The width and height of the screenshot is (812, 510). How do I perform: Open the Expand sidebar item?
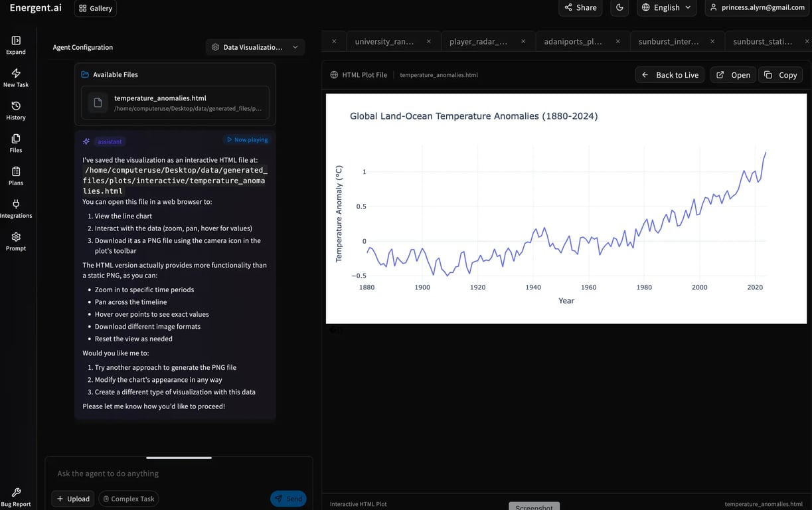tap(16, 45)
